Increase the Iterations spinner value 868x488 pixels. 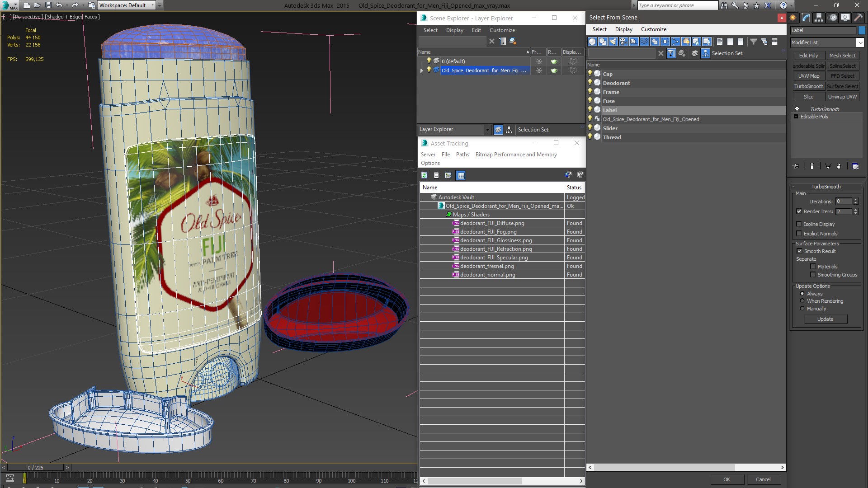855,200
